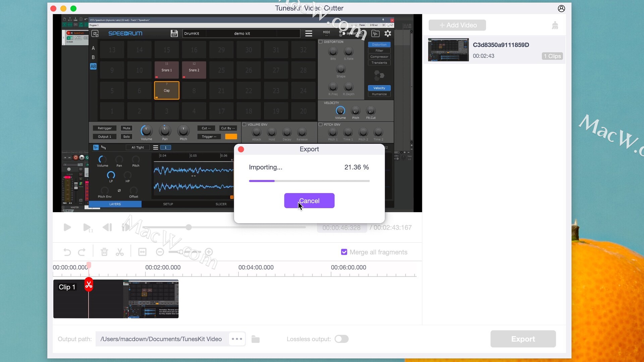
Task: Select Clip 1 in the timeline
Action: point(116,299)
